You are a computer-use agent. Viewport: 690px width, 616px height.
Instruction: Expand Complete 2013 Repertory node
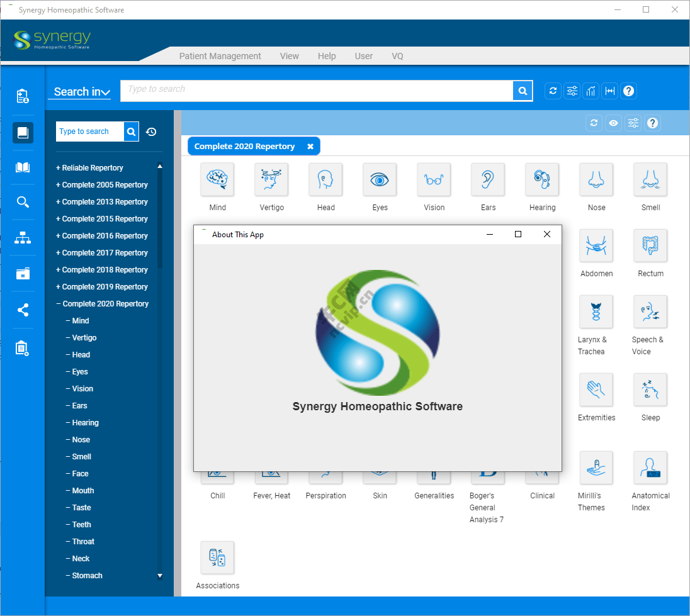101,202
